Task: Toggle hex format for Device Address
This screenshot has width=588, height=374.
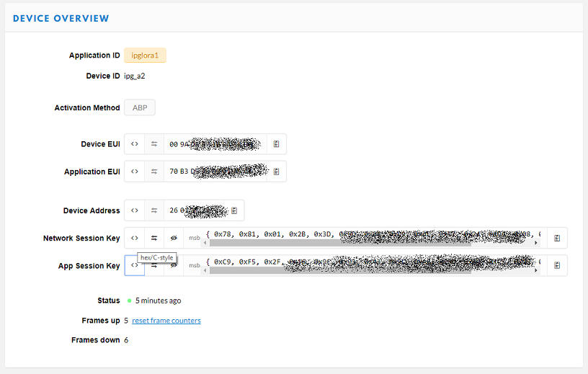Action: (x=135, y=210)
